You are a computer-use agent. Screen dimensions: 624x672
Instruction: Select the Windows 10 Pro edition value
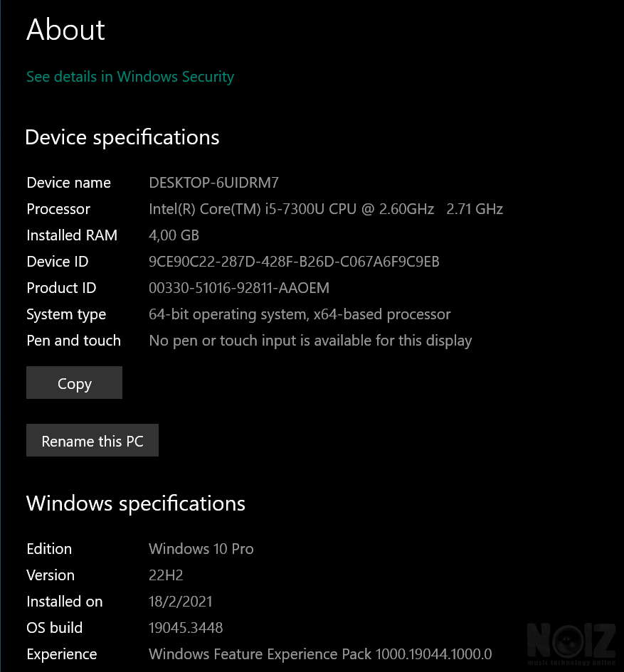click(201, 549)
